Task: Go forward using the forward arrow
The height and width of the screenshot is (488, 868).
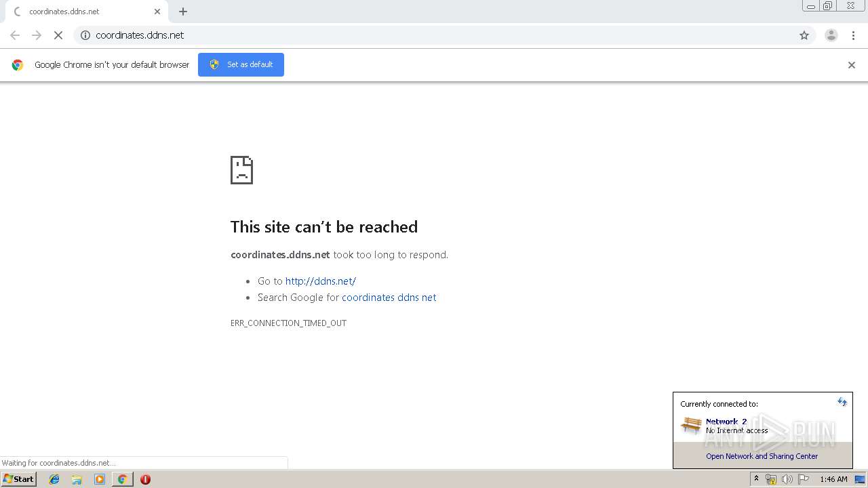Action: point(37,35)
